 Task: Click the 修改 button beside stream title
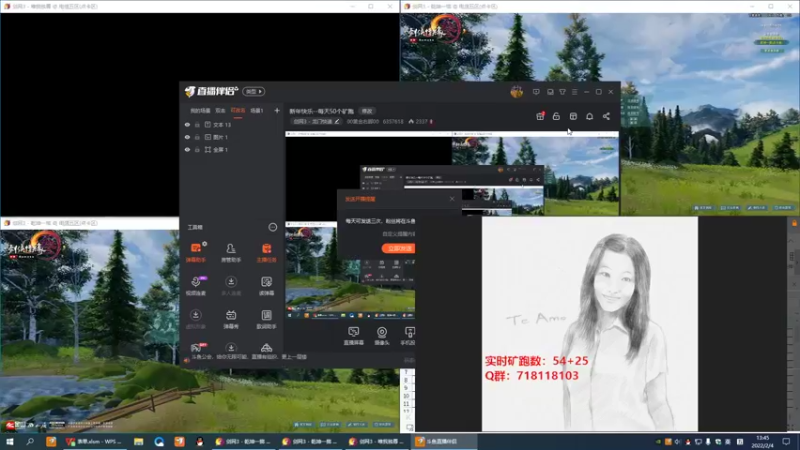coord(367,111)
